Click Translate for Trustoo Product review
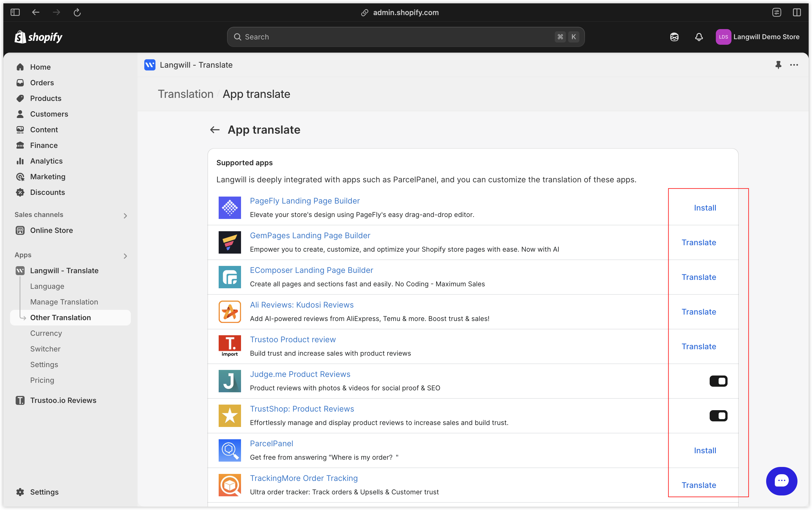The height and width of the screenshot is (510, 812). click(699, 346)
